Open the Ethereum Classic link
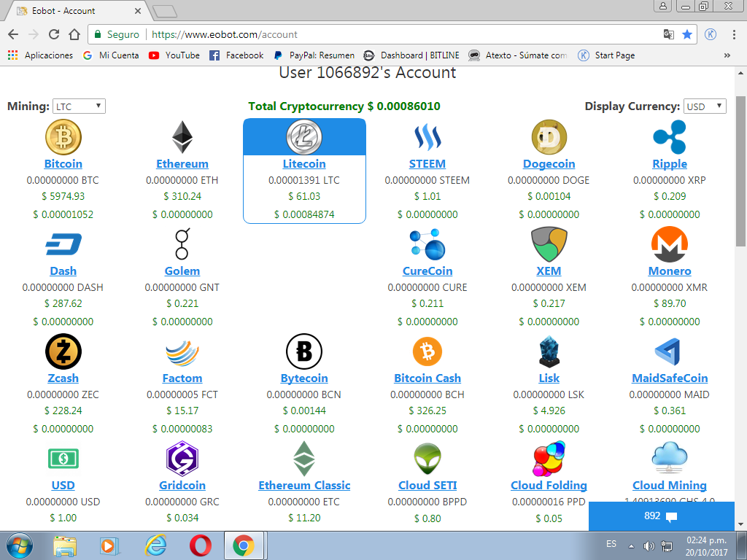Viewport: 747px width, 560px height. pos(304,485)
